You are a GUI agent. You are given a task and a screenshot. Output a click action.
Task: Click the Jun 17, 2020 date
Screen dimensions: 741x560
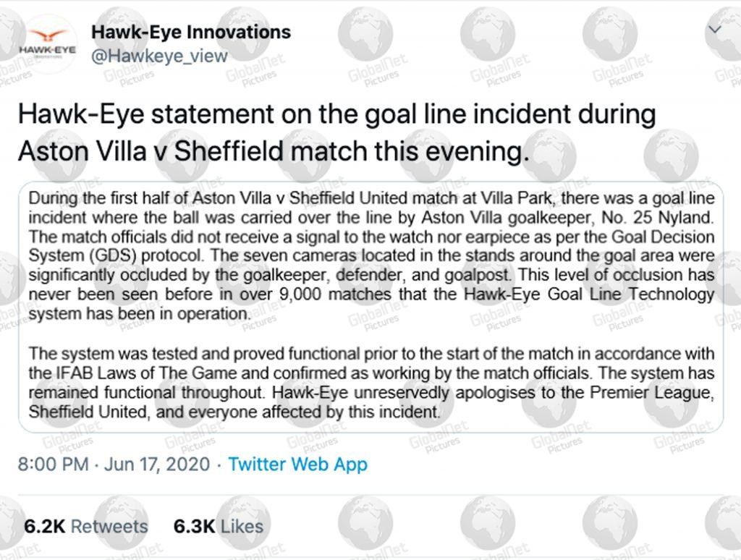(x=157, y=464)
